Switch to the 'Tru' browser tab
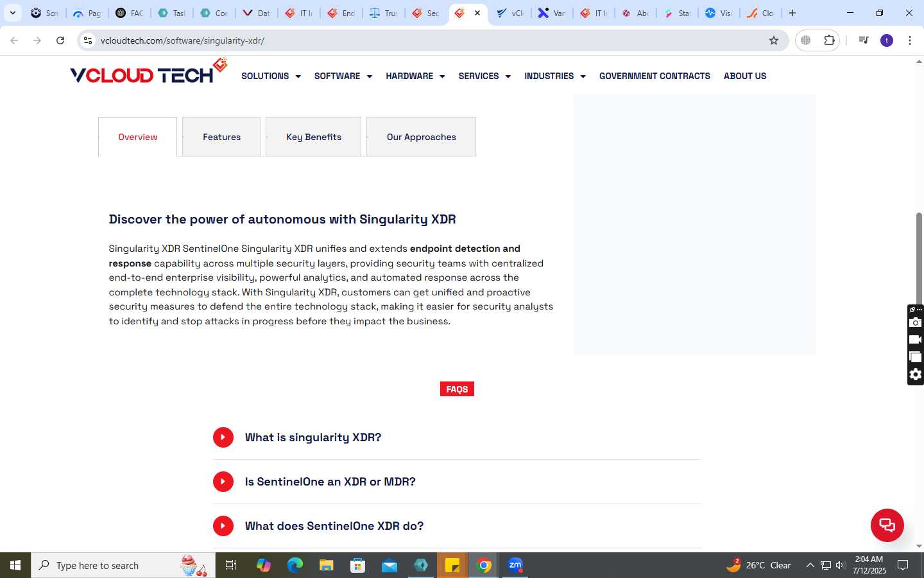924x578 pixels. (383, 13)
